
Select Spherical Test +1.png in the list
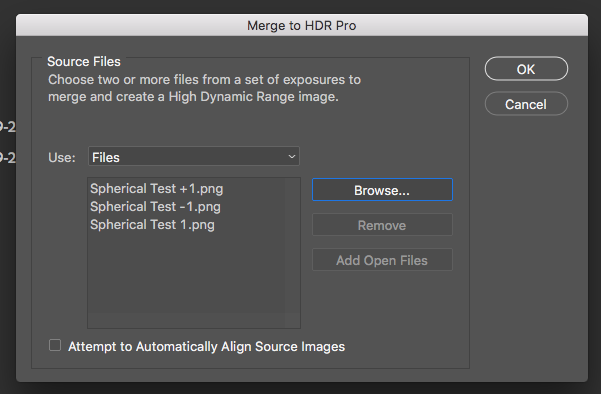[156, 189]
